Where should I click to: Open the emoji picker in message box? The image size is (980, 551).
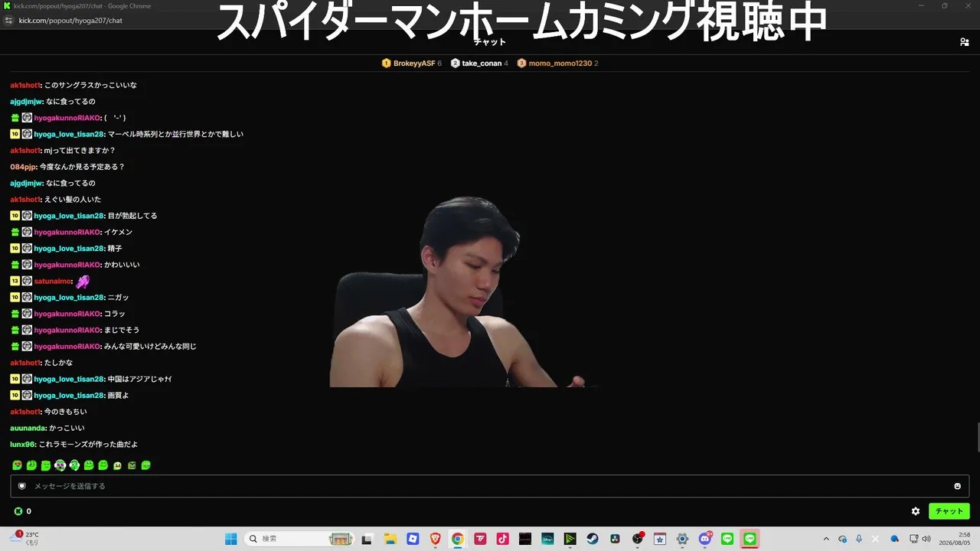pyautogui.click(x=957, y=486)
